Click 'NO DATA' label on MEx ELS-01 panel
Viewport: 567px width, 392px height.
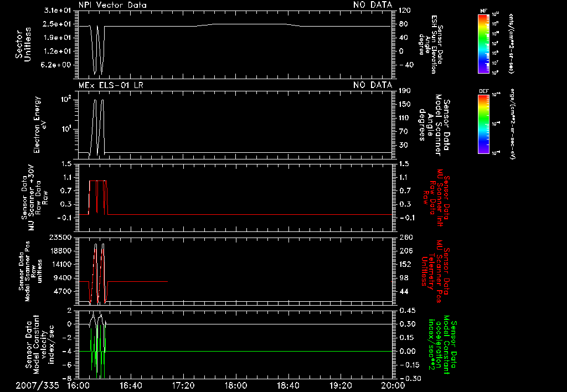373,85
